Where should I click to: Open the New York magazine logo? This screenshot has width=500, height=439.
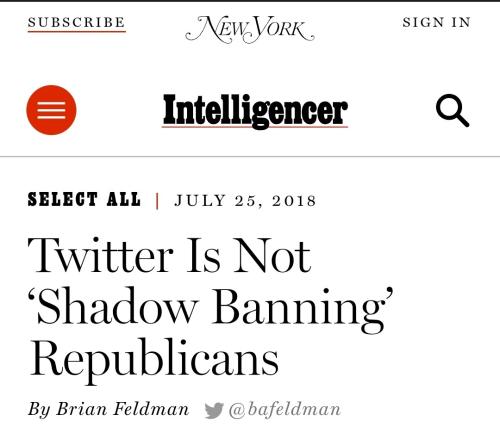pyautogui.click(x=250, y=29)
